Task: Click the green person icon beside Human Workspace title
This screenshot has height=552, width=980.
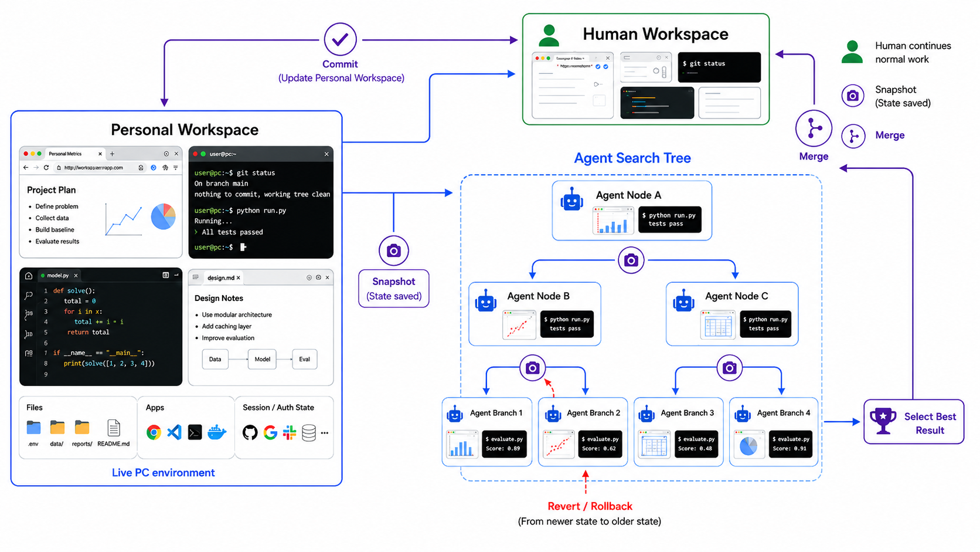Action: [x=549, y=36]
